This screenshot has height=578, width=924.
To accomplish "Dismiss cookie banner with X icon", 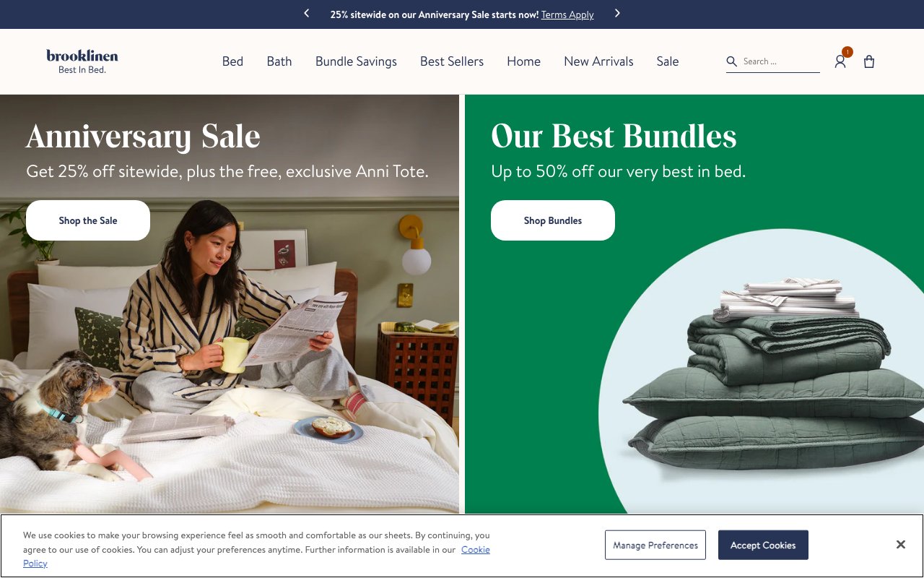I will (x=901, y=545).
